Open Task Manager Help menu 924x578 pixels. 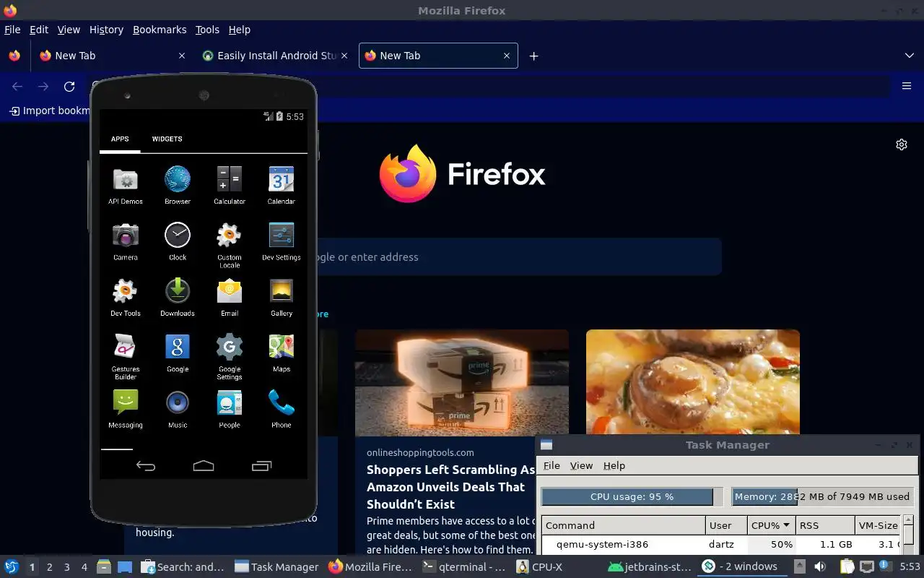[614, 465]
